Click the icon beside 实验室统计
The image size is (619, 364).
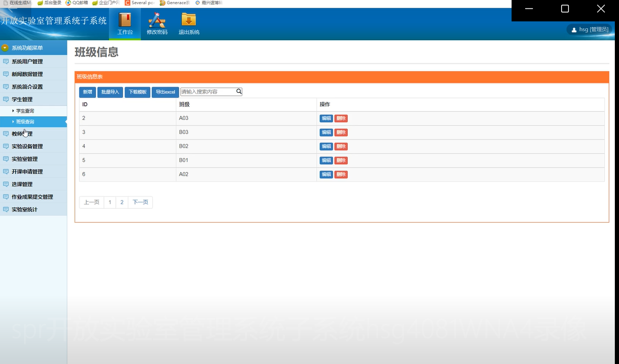tap(6, 210)
